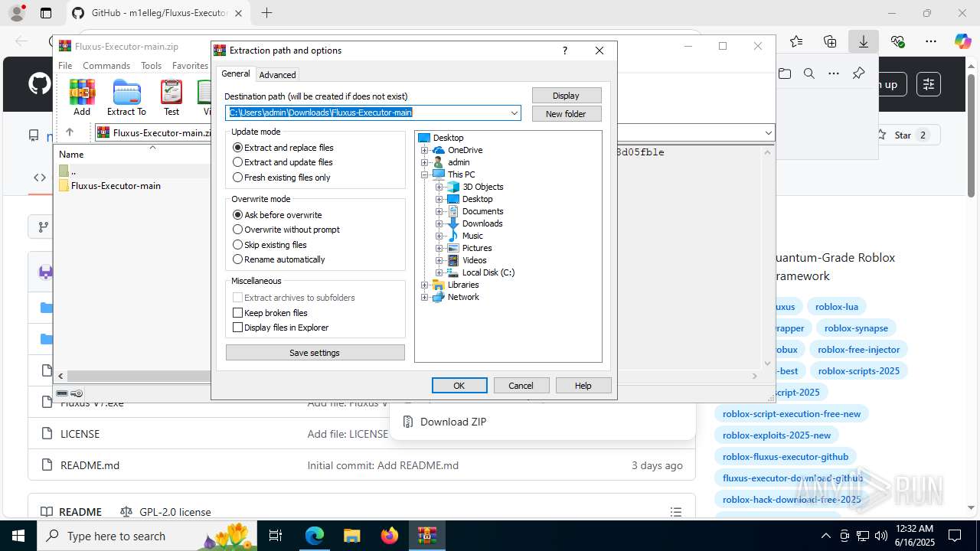
Task: Click the Windows taskbar search box
Action: click(x=146, y=536)
